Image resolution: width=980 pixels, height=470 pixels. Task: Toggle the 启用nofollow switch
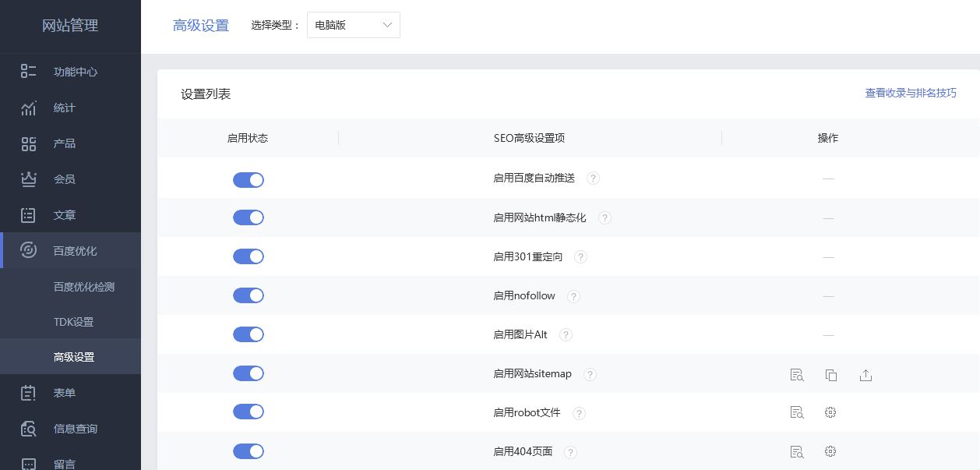pos(249,295)
